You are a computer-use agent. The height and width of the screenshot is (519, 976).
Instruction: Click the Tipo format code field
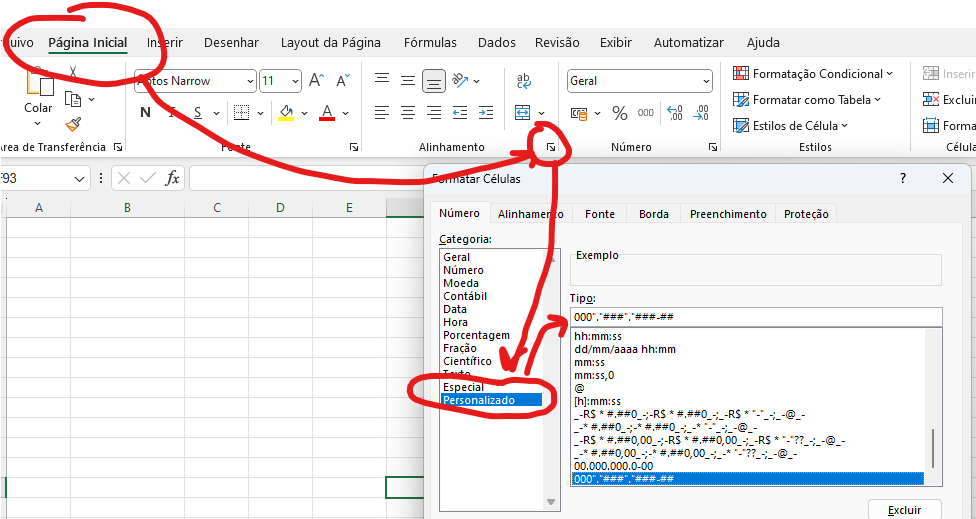point(755,317)
